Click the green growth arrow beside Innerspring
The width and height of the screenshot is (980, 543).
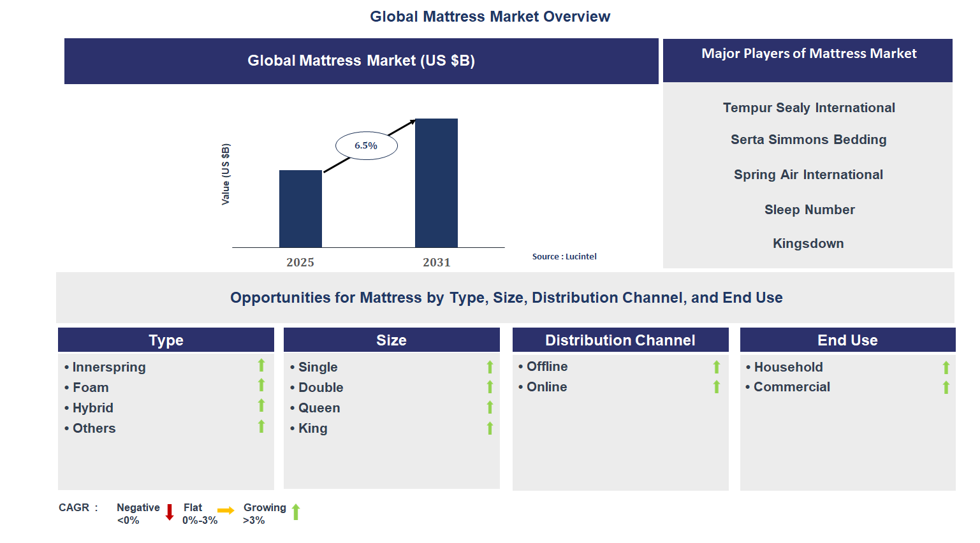click(x=261, y=366)
